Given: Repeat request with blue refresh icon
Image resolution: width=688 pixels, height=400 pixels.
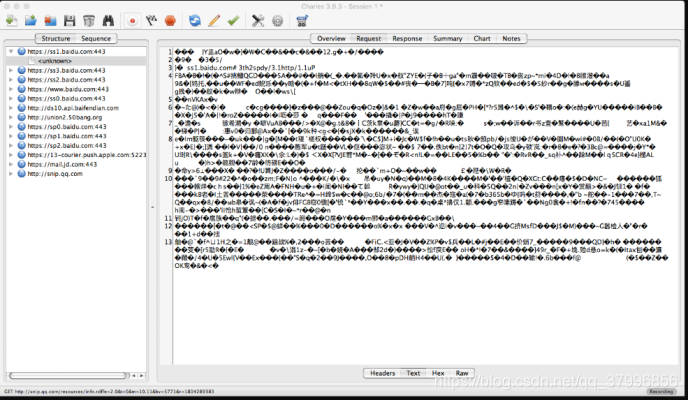Looking at the screenshot, I should point(195,21).
